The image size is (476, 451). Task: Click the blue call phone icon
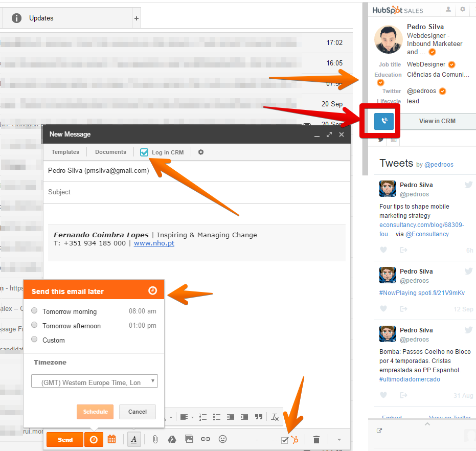pyautogui.click(x=383, y=121)
